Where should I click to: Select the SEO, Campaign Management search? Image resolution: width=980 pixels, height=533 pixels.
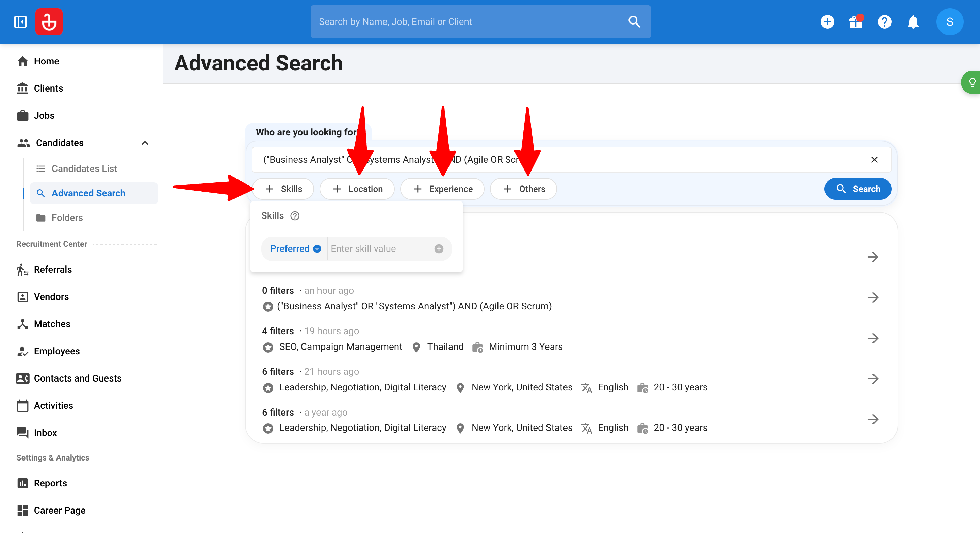[x=341, y=346]
